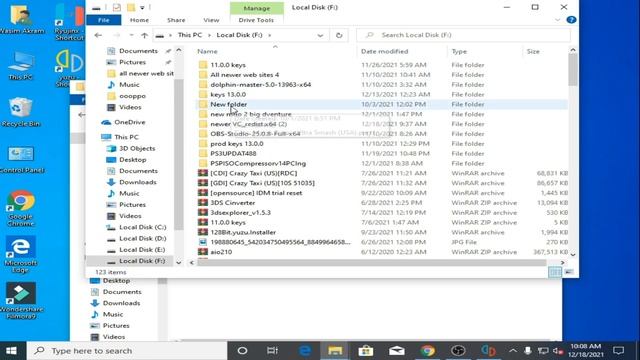
Task: Select aio210 ZIP archive file
Action: [221, 252]
